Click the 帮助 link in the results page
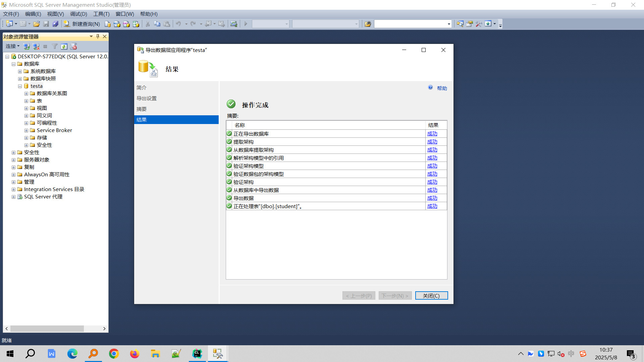This screenshot has width=644, height=362. point(442,88)
